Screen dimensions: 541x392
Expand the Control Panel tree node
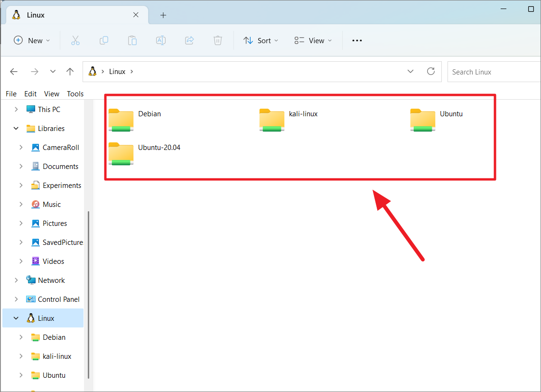click(x=16, y=299)
